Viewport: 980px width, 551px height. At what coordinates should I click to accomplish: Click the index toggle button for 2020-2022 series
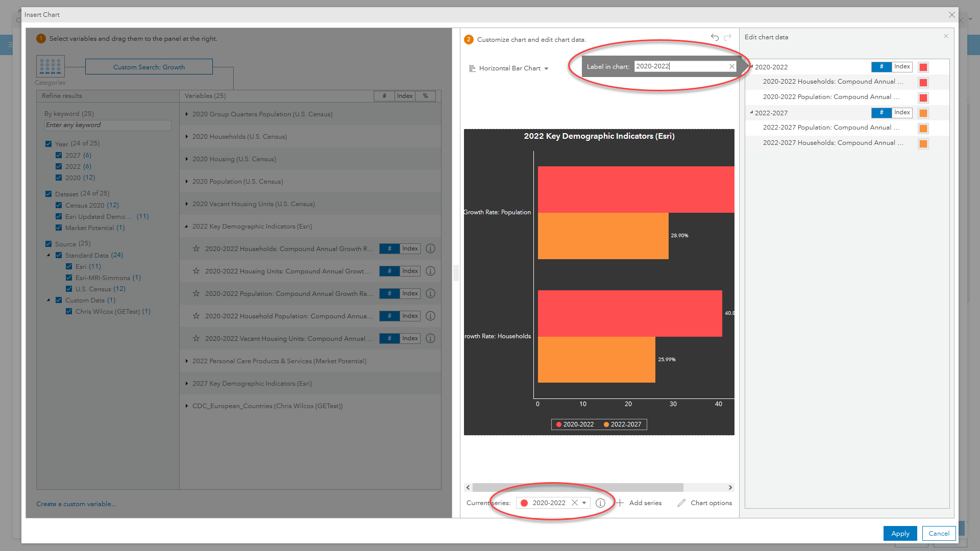click(901, 67)
